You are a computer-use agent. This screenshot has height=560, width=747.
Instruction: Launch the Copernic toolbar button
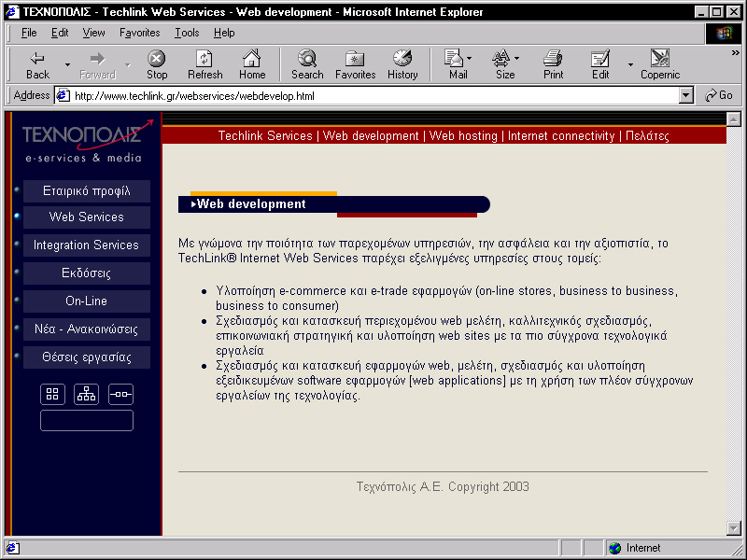660,65
